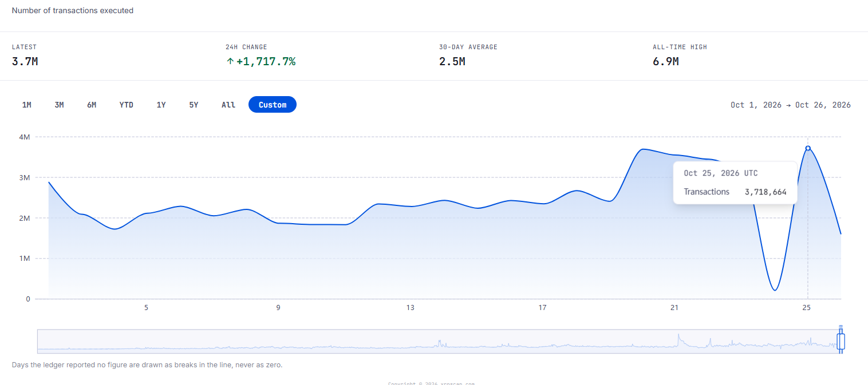Select the 6M time range
868x385 pixels.
[92, 105]
